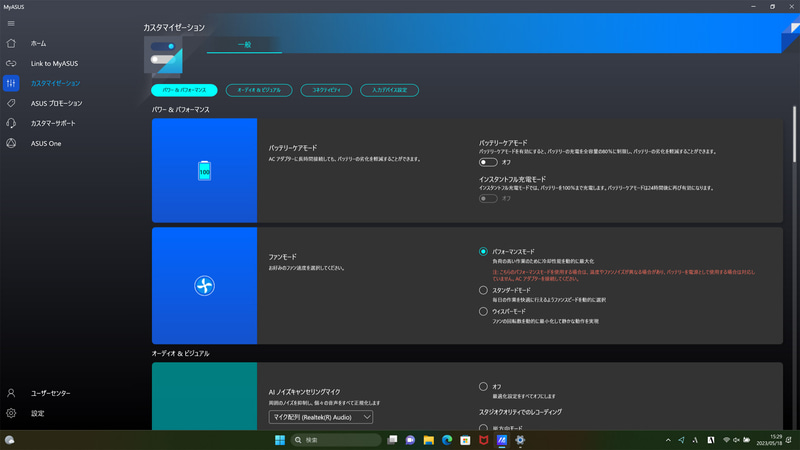800x450 pixels.
Task: Click the Windows taskbar search box
Action: tap(336, 440)
